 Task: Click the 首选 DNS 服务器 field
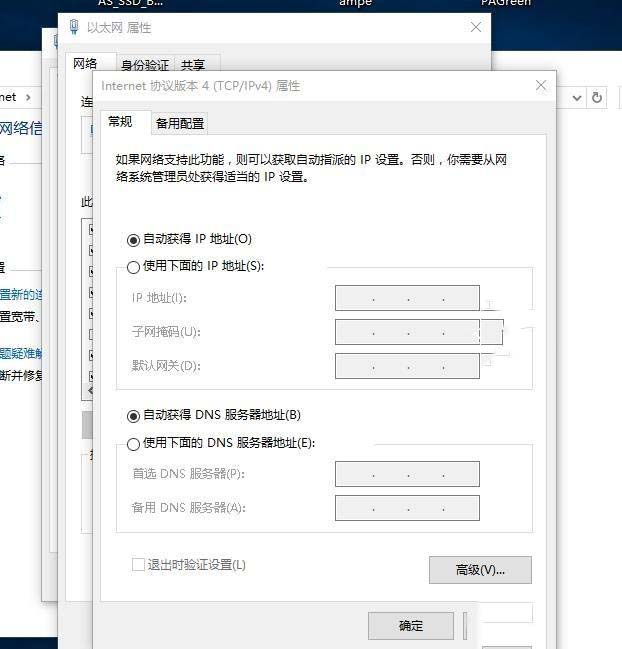[x=407, y=474]
